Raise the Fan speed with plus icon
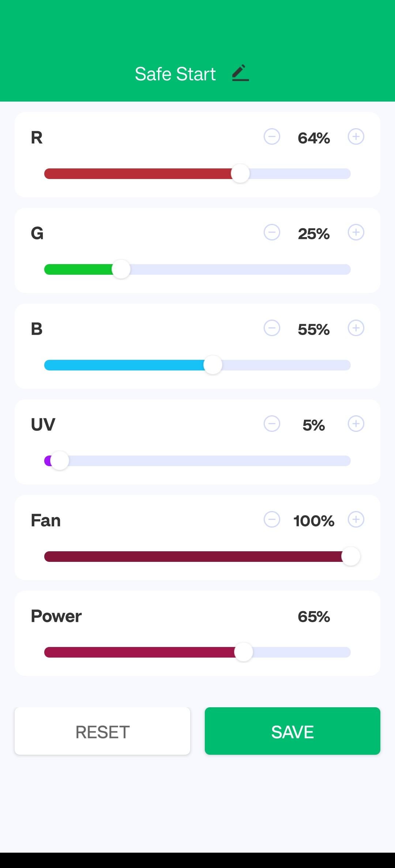395x868 pixels. point(356,519)
